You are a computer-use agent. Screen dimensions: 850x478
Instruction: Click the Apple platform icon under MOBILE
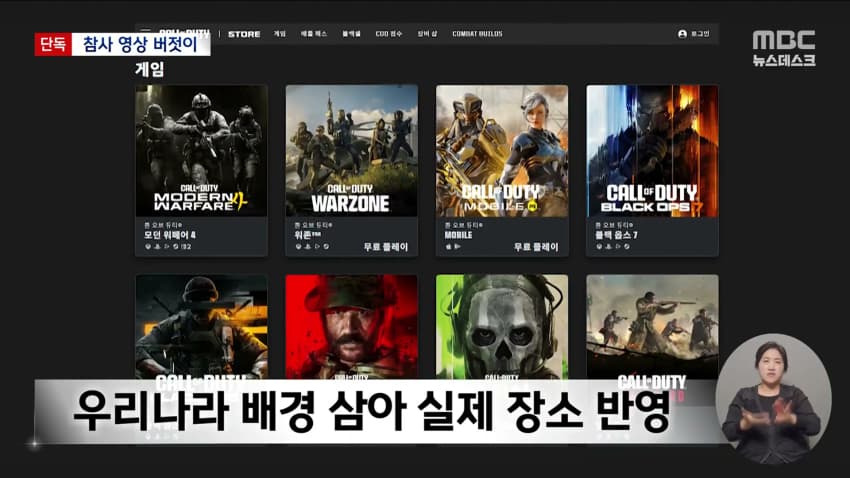click(x=448, y=247)
